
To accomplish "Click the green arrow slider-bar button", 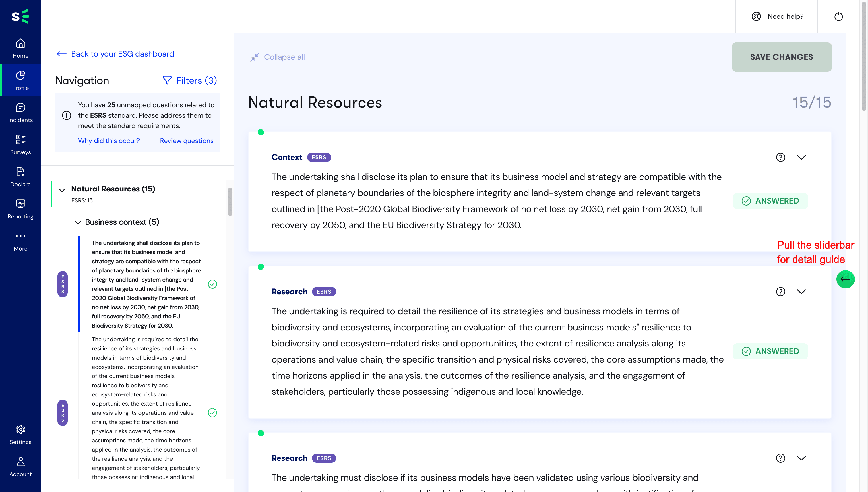I will (x=845, y=279).
